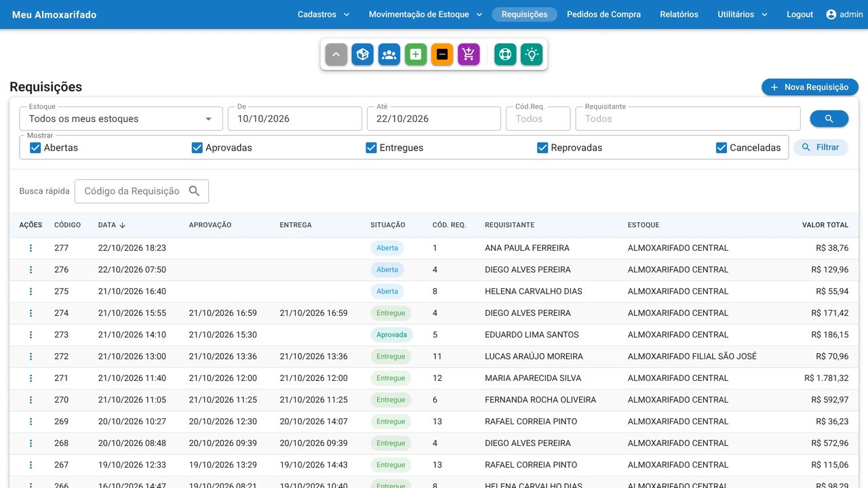Click the Nova Requisição button
This screenshot has height=488, width=868.
click(810, 87)
